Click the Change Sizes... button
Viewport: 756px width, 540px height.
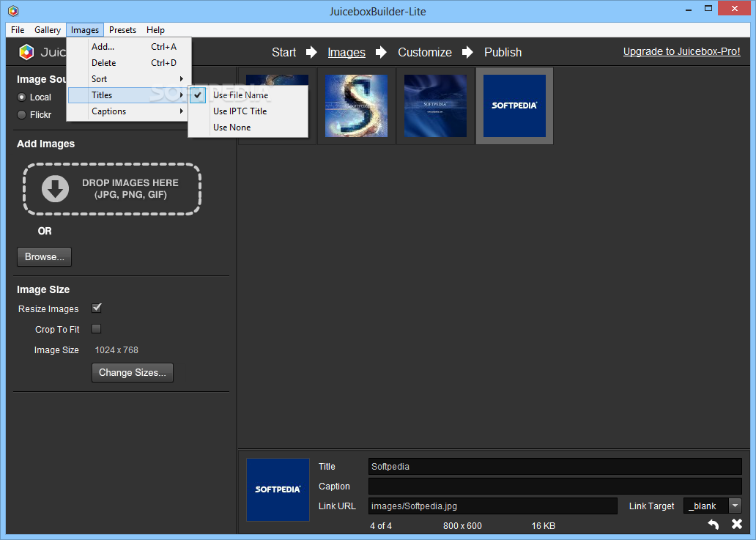pyautogui.click(x=133, y=373)
